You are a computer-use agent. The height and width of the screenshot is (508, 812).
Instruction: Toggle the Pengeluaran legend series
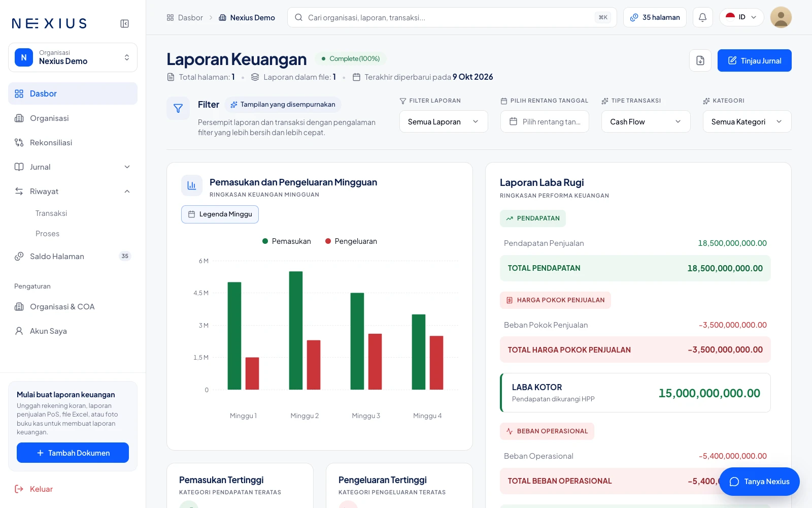tap(351, 241)
